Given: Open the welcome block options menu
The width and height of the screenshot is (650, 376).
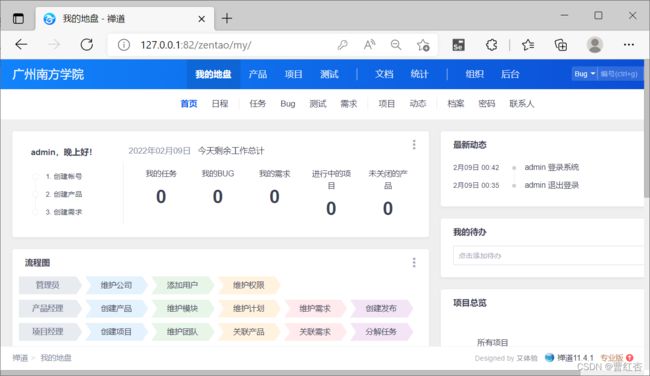Looking at the screenshot, I should pos(414,144).
